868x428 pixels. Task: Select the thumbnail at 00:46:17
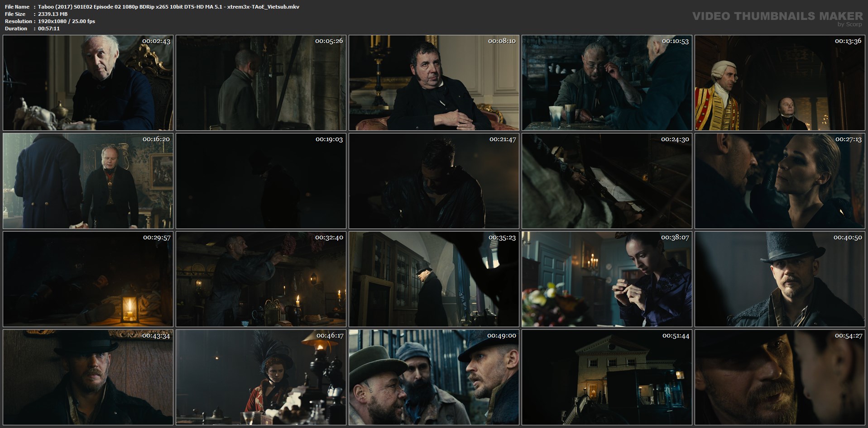click(261, 377)
